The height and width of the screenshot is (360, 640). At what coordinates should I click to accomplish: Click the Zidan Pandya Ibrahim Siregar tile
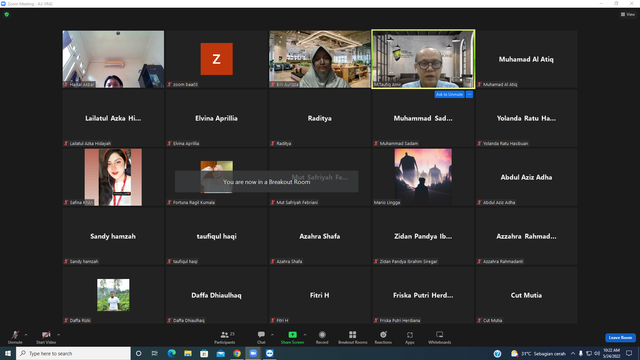pyautogui.click(x=423, y=236)
